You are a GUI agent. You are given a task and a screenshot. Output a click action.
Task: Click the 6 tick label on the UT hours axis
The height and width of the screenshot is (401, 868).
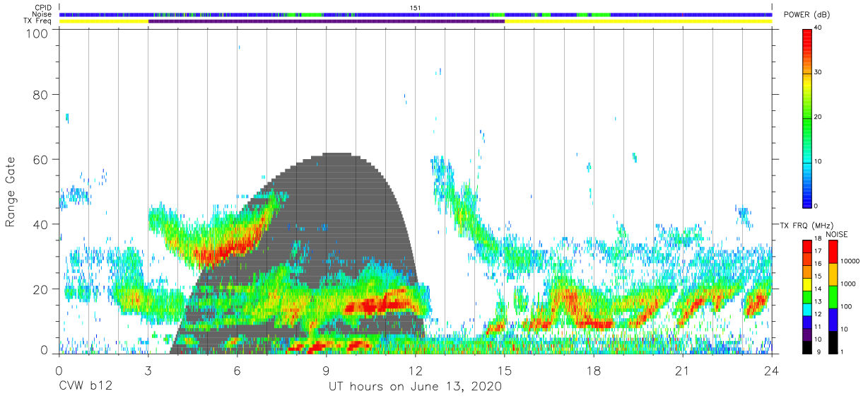(237, 371)
